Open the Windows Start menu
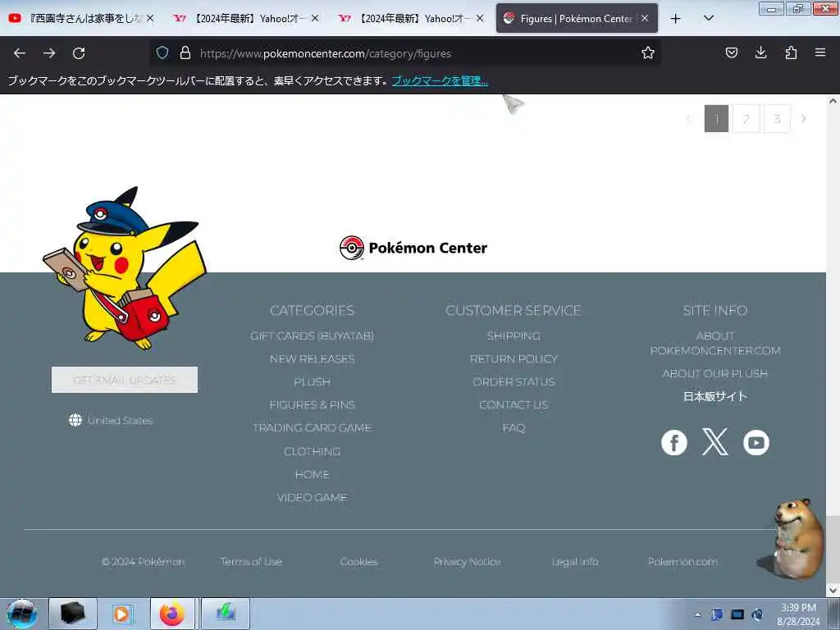 (21, 614)
